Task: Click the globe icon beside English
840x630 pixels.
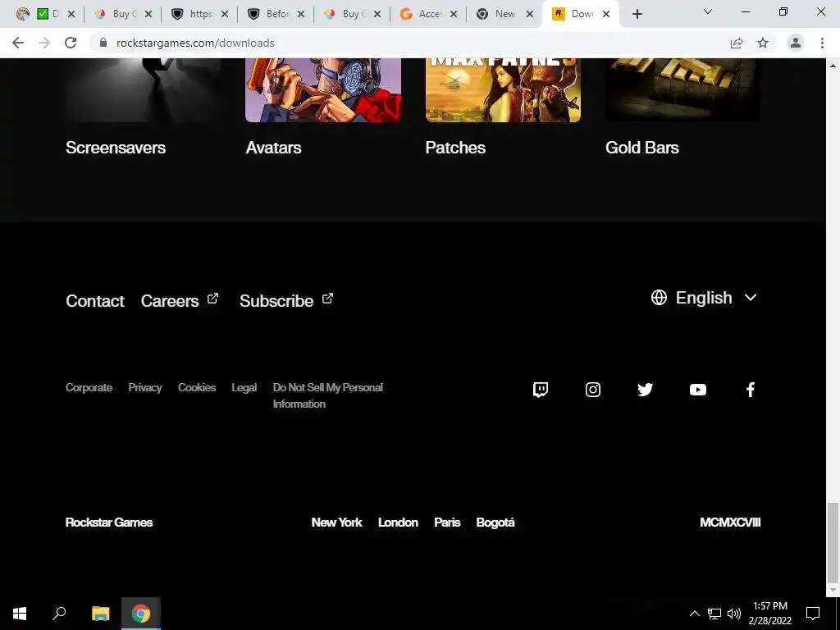Action: point(659,297)
